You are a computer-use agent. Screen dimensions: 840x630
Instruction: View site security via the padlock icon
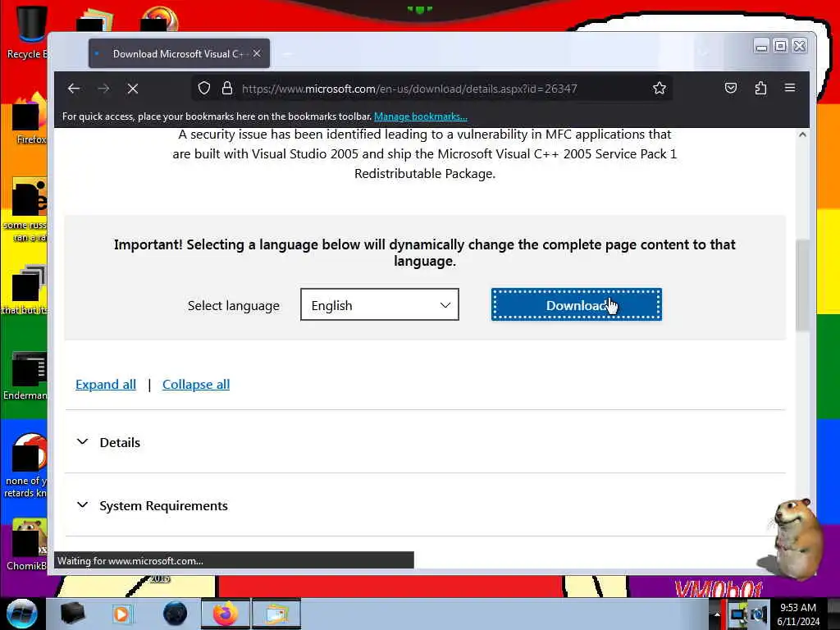tap(227, 88)
